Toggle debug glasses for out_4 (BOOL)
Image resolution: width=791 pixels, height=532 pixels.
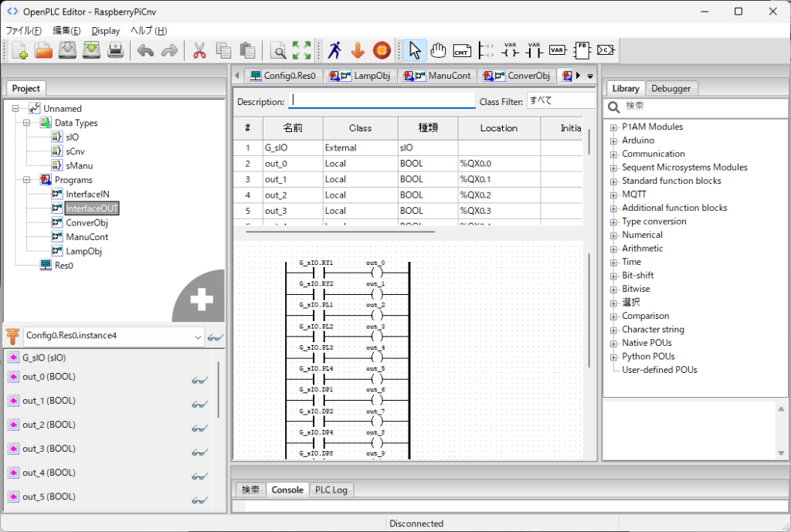[x=200, y=476]
